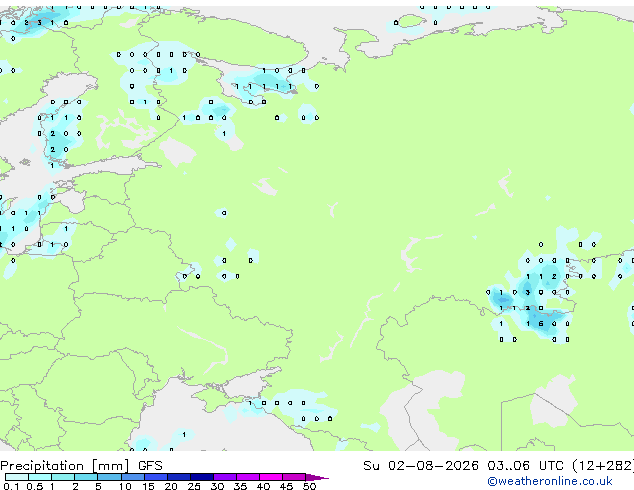Pick the legend swatch between 10 and 15
The height and width of the screenshot is (490, 634).
(132, 477)
